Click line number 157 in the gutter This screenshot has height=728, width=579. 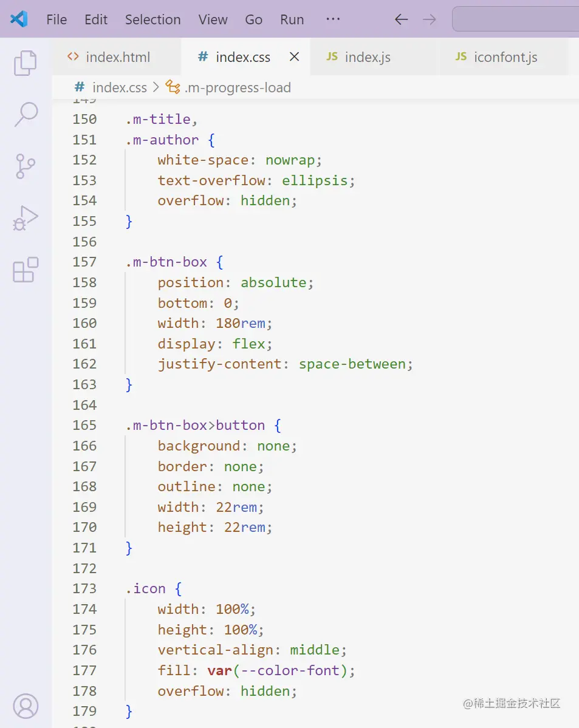tap(84, 262)
